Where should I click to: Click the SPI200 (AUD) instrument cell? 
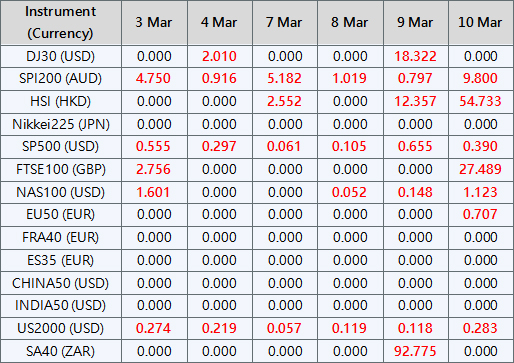point(61,79)
